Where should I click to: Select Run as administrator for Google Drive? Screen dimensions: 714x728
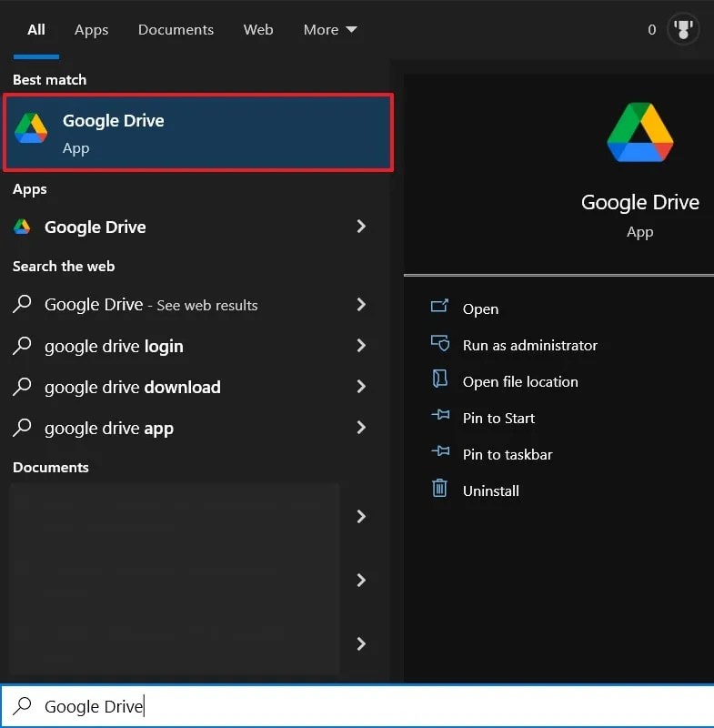tap(528, 345)
